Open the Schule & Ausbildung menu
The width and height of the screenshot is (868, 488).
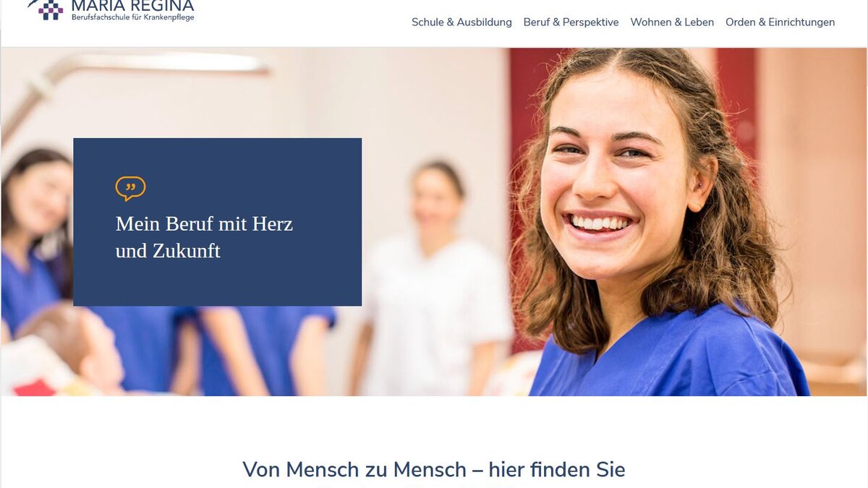click(461, 22)
